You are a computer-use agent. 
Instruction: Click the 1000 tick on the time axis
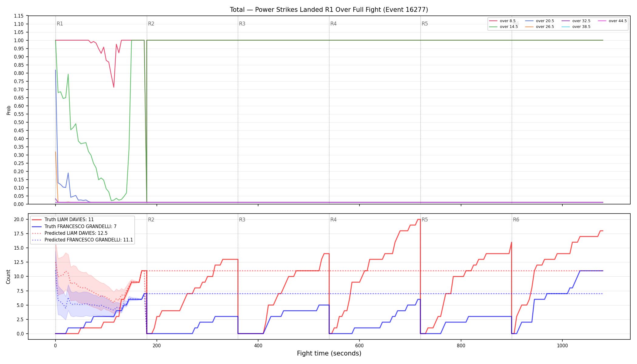562,345
